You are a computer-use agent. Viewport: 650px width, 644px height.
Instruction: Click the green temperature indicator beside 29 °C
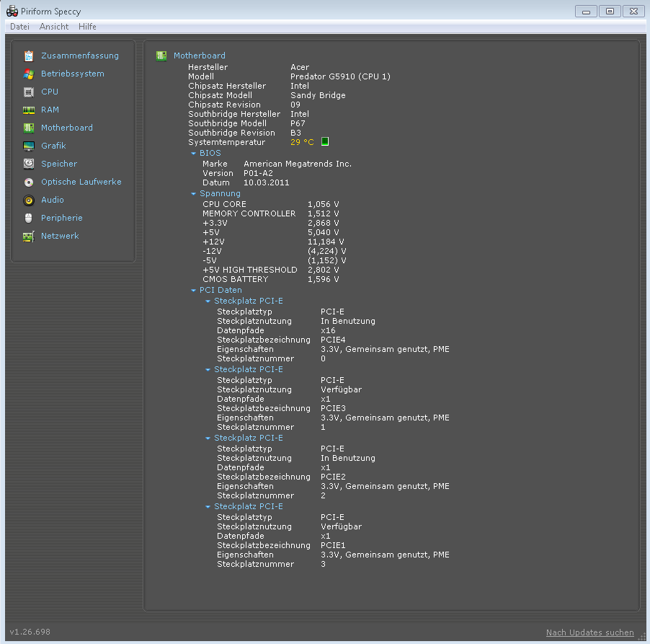coord(325,141)
